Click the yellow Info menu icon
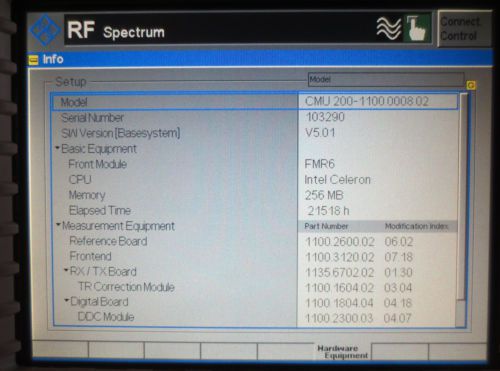 33,60
